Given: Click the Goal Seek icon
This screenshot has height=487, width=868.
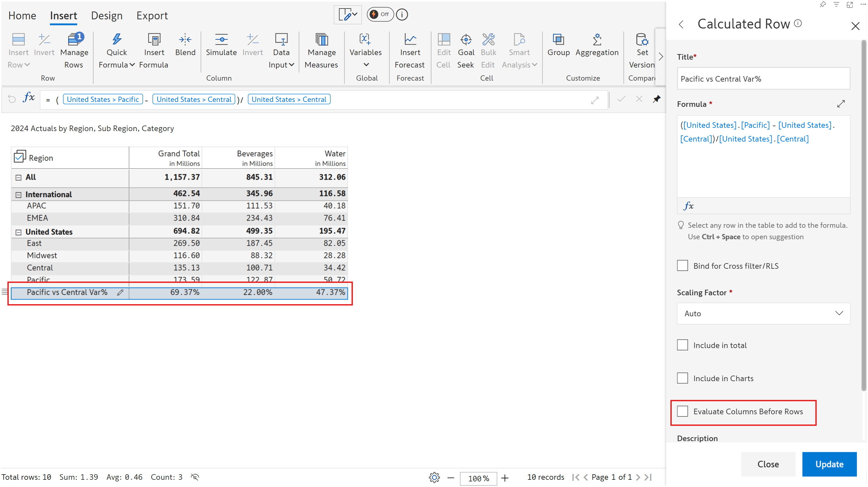Looking at the screenshot, I should [x=466, y=40].
